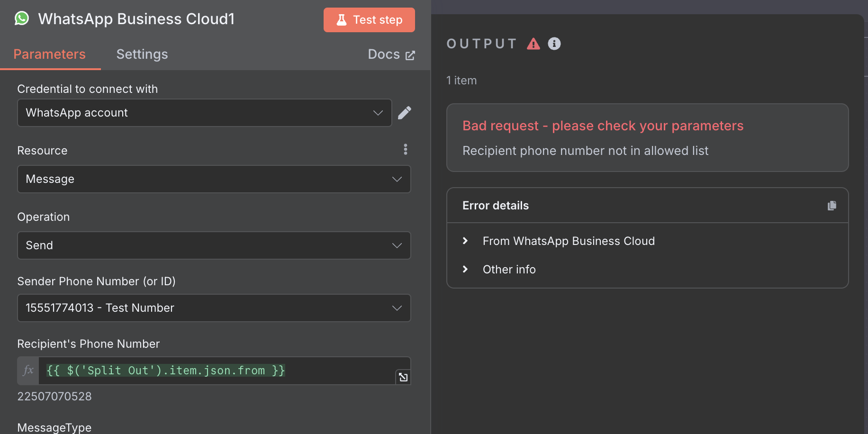Open the Settings tab
Screen dimensions: 868x434
click(142, 54)
